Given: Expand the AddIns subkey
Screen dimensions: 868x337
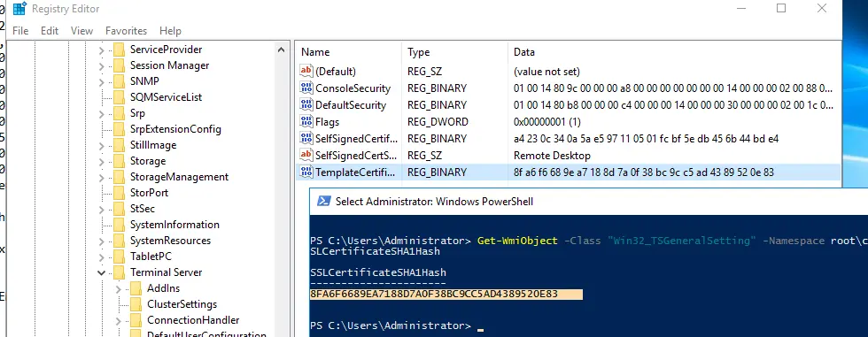Looking at the screenshot, I should [x=119, y=288].
